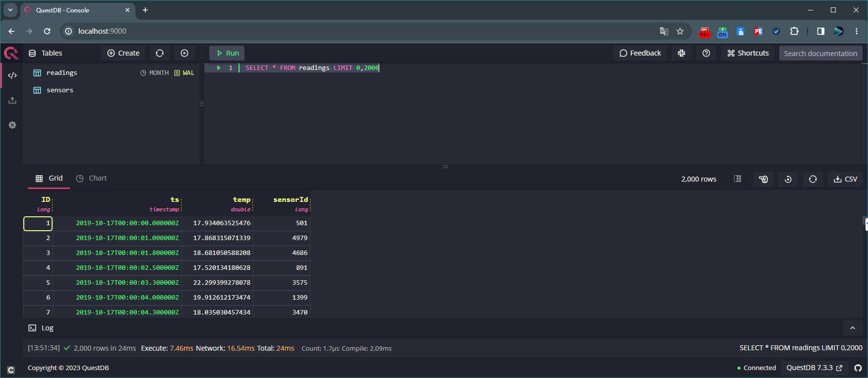Open the help question mark icon

click(x=706, y=53)
